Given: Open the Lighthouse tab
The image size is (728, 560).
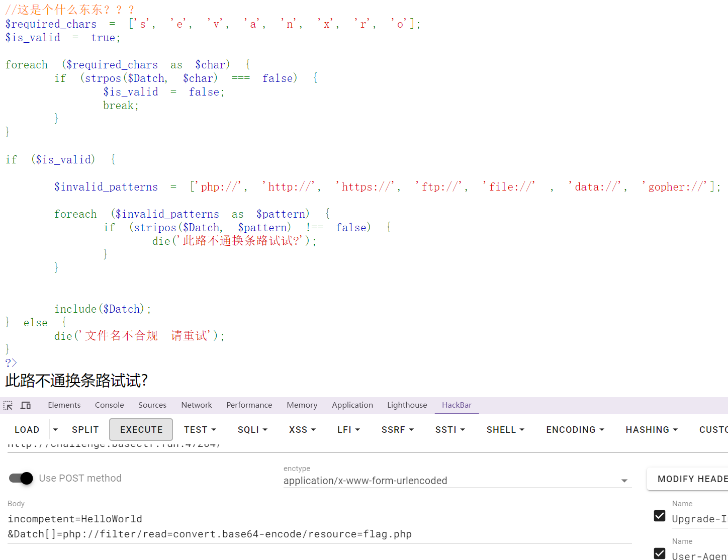Looking at the screenshot, I should tap(407, 405).
